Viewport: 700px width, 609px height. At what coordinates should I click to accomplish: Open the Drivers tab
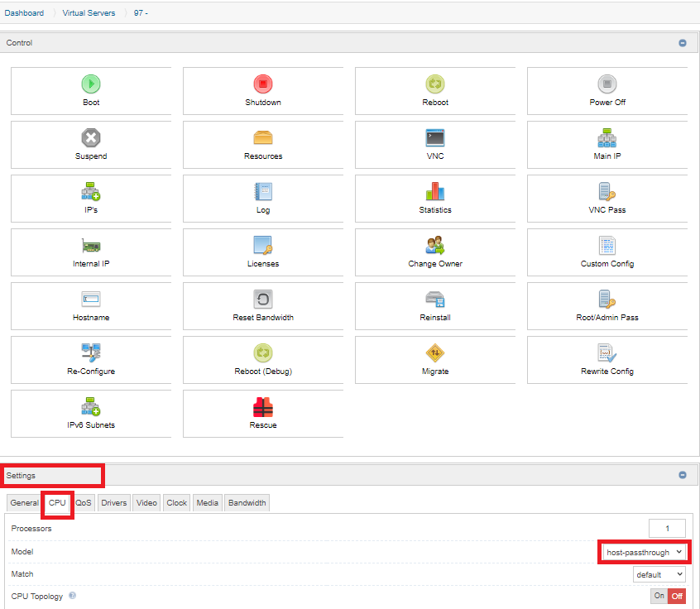coord(114,503)
